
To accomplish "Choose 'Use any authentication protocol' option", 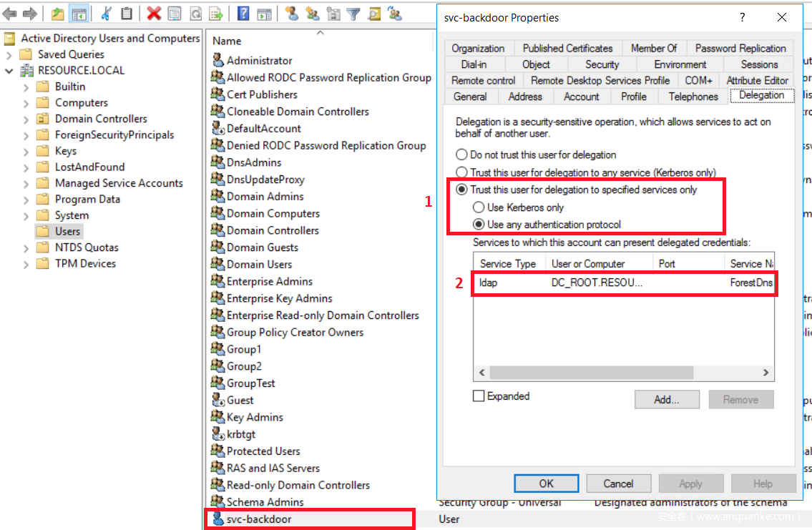I will point(479,224).
